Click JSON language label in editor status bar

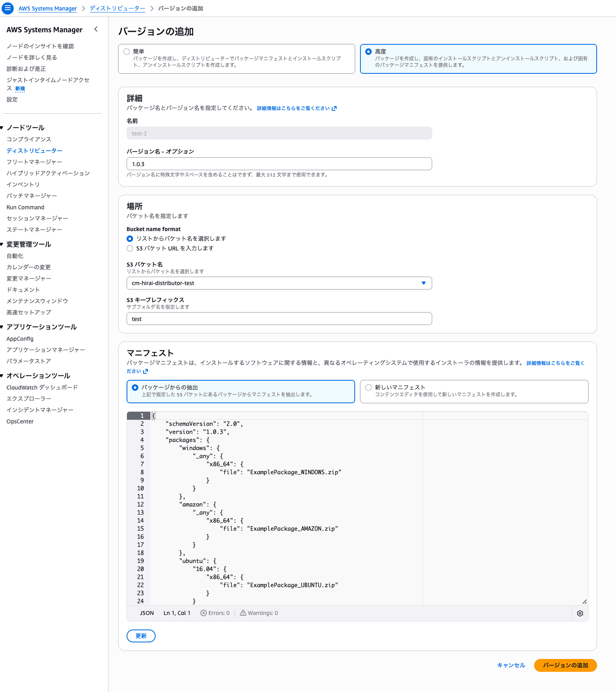(147, 613)
